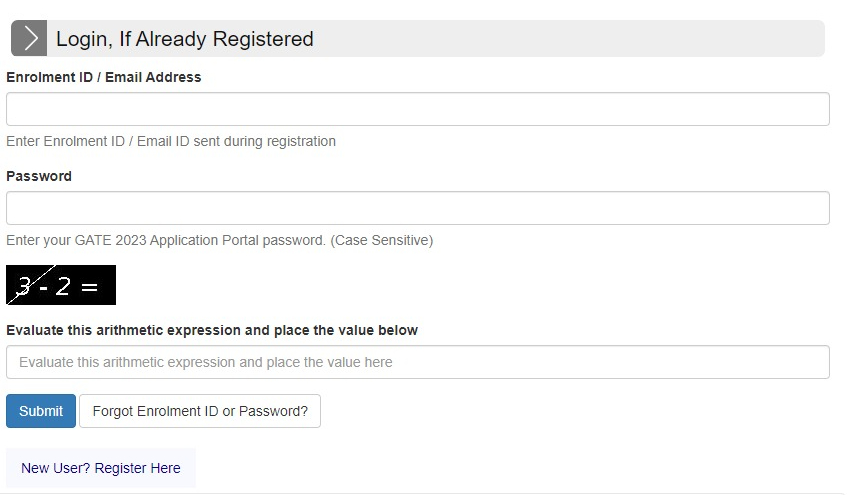This screenshot has height=495, width=863.
Task: Click the minus sign in captcha image
Action: tap(44, 288)
